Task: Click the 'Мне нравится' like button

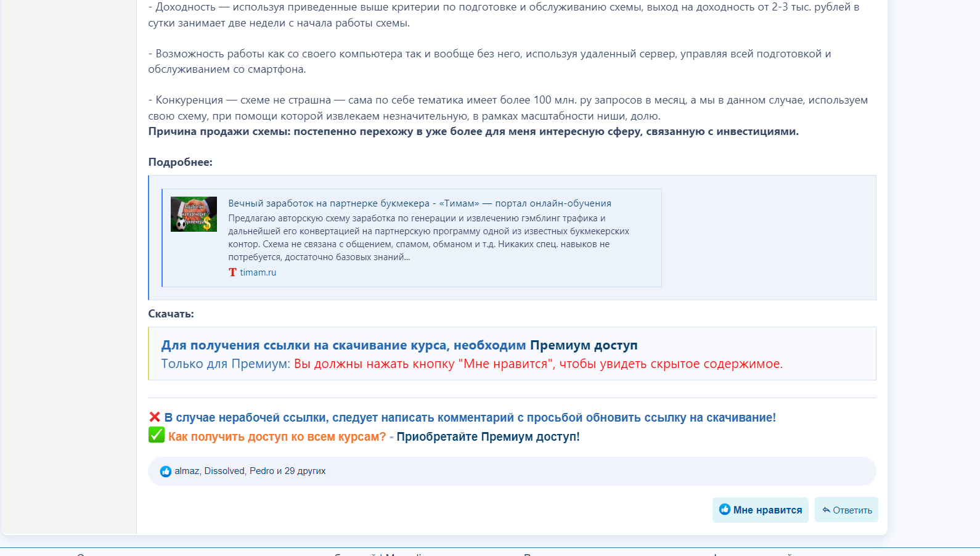Action: [760, 510]
